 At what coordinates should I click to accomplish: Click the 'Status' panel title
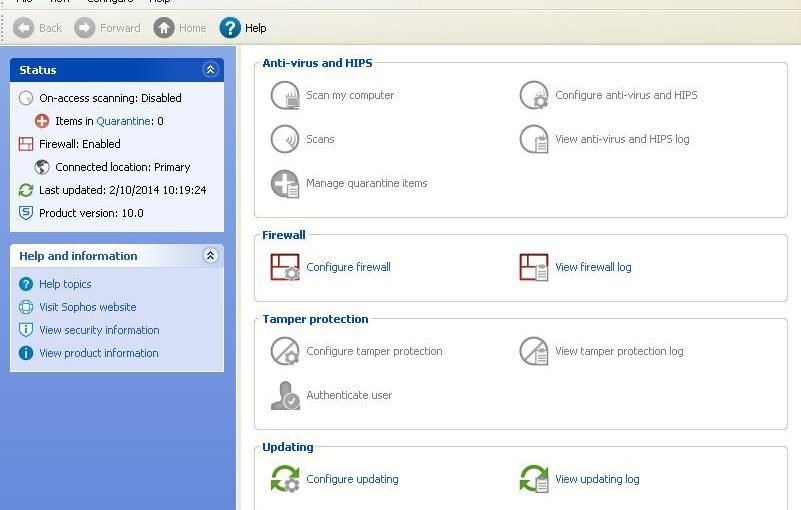pyautogui.click(x=38, y=70)
